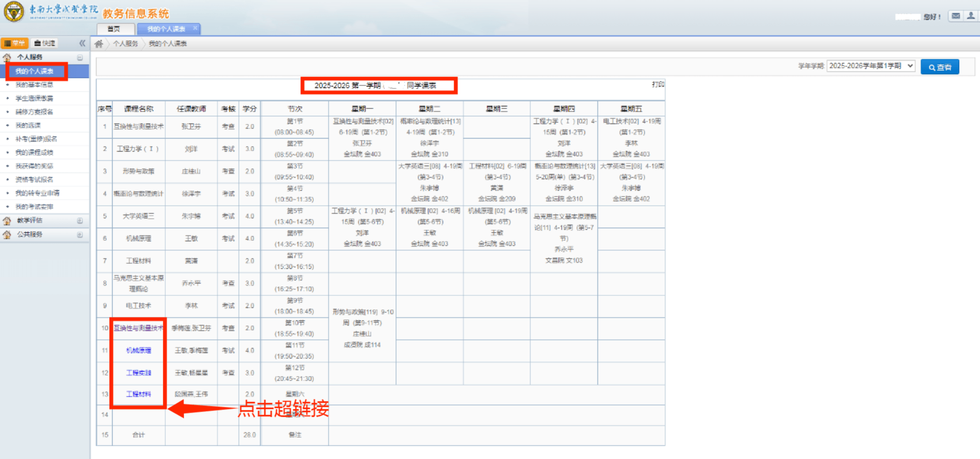This screenshot has width=980, height=459.
Task: Click the 查询 search button
Action: click(939, 67)
